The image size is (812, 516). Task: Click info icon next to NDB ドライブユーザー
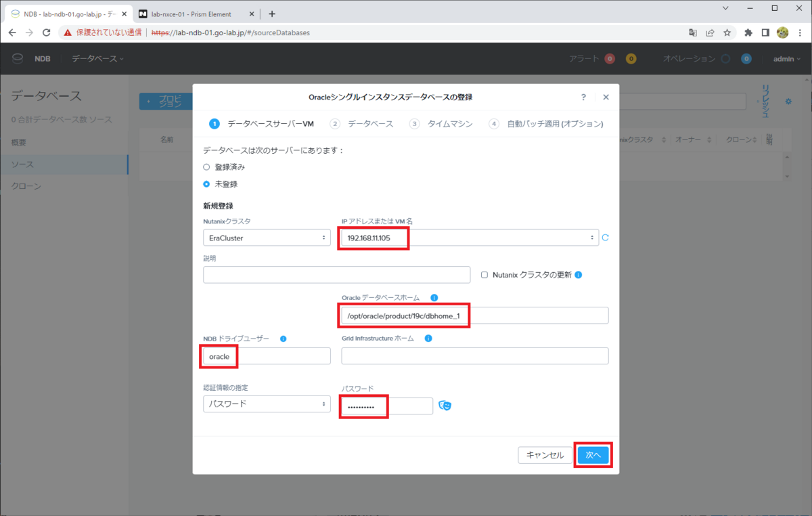284,339
